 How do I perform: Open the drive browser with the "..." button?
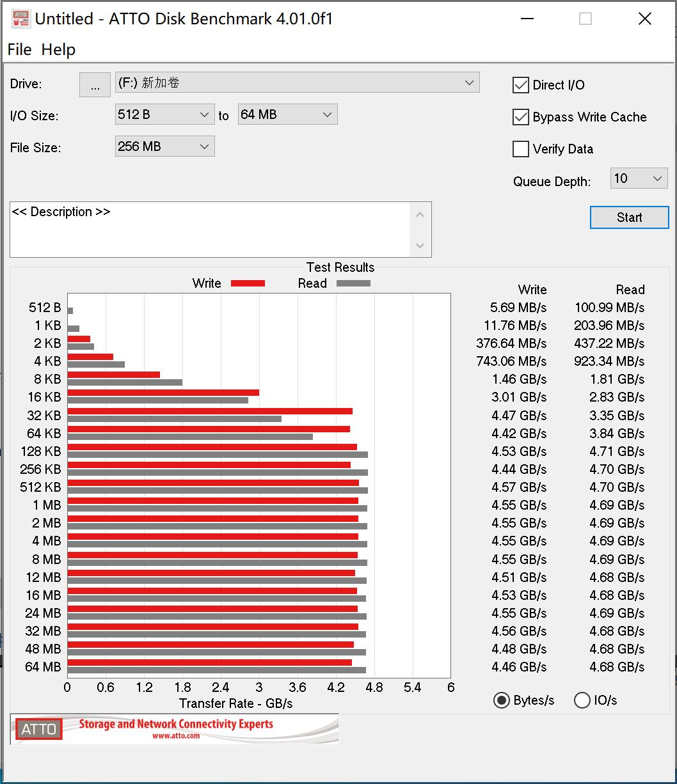(x=94, y=84)
